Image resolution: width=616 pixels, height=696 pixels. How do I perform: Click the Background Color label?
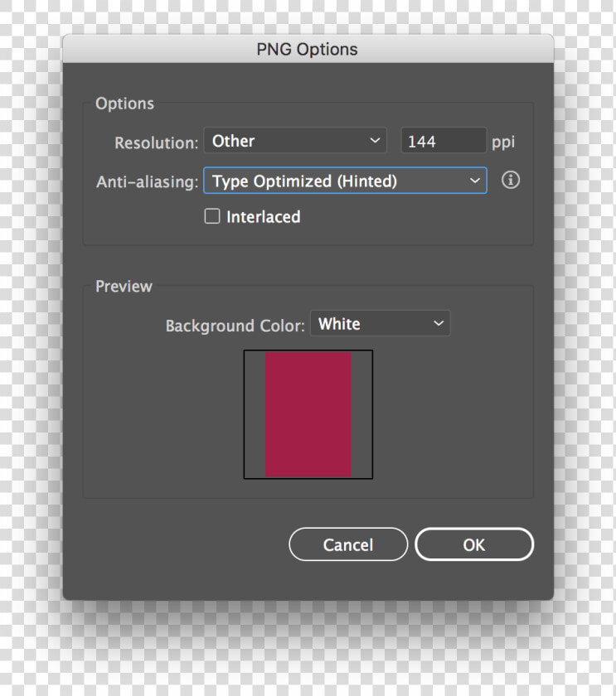[x=235, y=326]
